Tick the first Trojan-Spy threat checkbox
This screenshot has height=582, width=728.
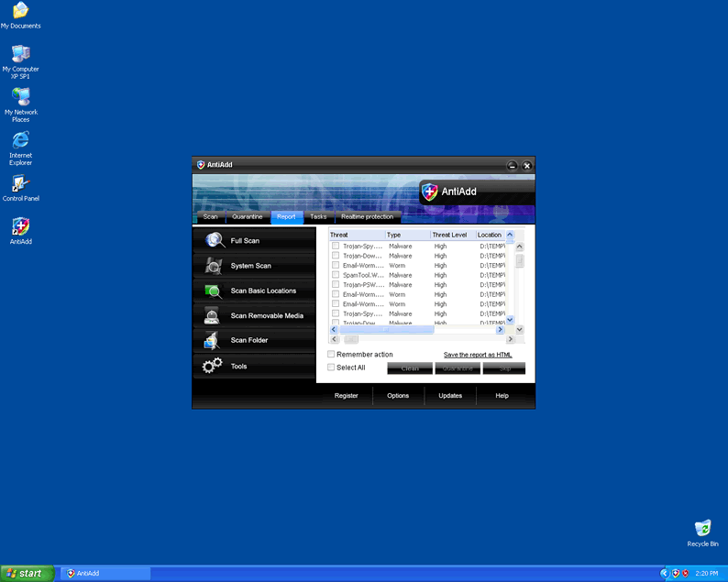tap(336, 247)
